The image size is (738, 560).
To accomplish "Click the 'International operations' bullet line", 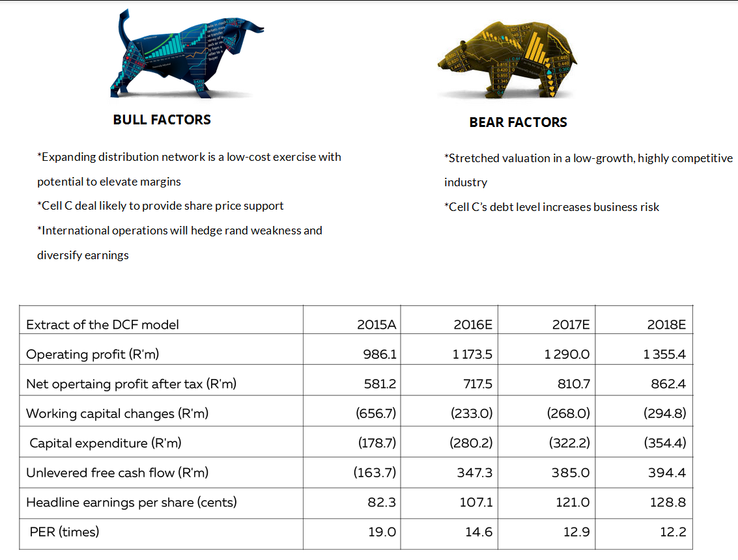I will click(x=180, y=231).
